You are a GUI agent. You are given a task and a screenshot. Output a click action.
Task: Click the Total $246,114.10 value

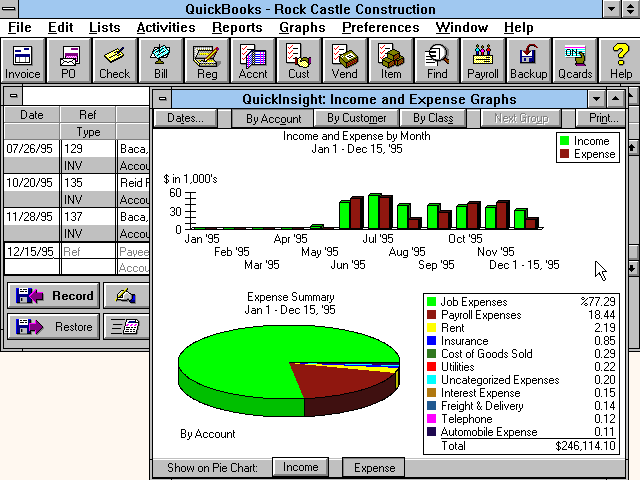[585, 446]
